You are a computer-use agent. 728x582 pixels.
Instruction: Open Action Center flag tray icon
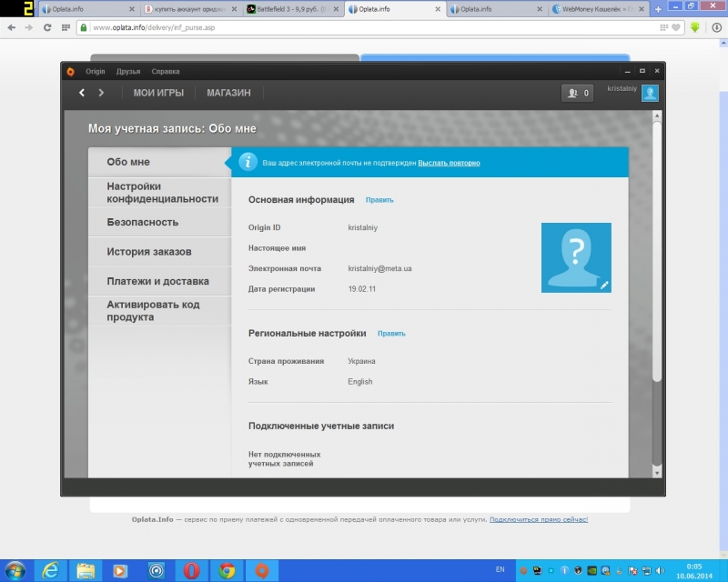(632, 571)
